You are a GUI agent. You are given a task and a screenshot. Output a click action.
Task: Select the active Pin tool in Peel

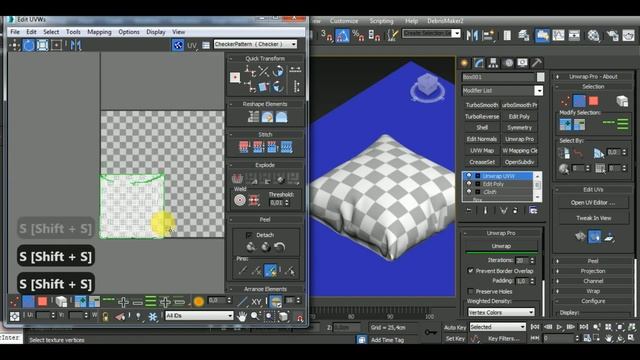[270, 270]
